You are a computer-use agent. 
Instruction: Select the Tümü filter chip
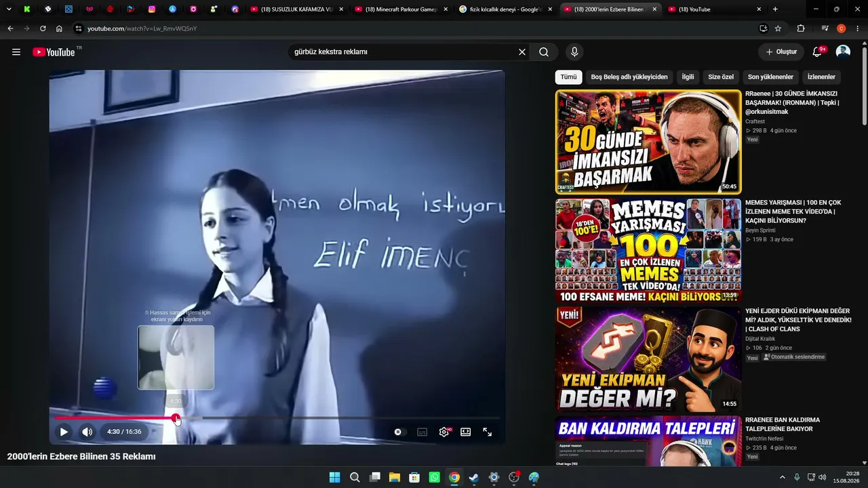[568, 77]
